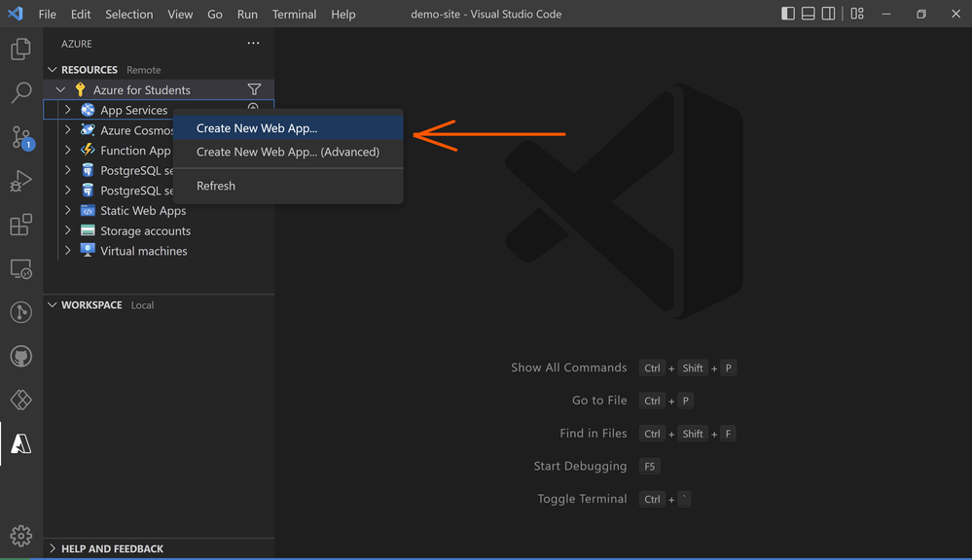Click the key icon of Azure for Students
Image resolution: width=972 pixels, height=560 pixels.
click(x=80, y=89)
